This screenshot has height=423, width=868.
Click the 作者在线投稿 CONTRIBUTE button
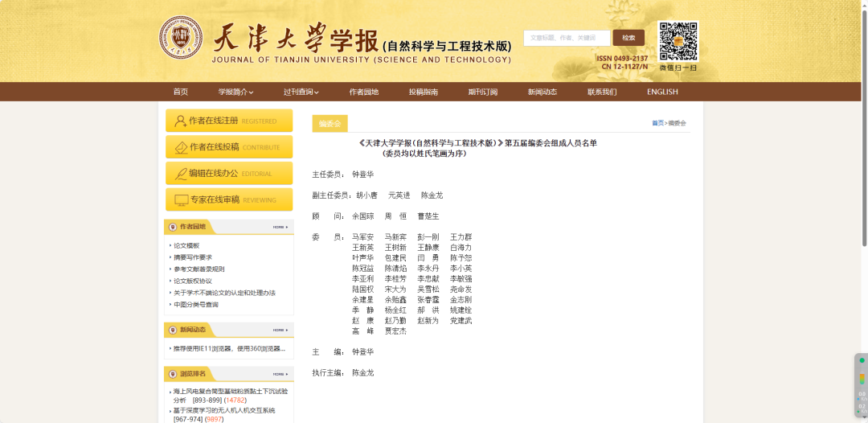click(229, 147)
